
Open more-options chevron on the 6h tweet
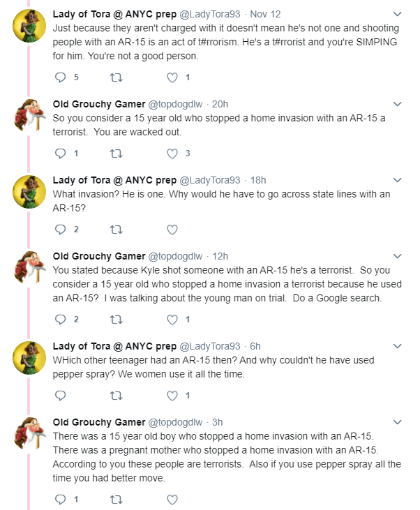click(398, 346)
